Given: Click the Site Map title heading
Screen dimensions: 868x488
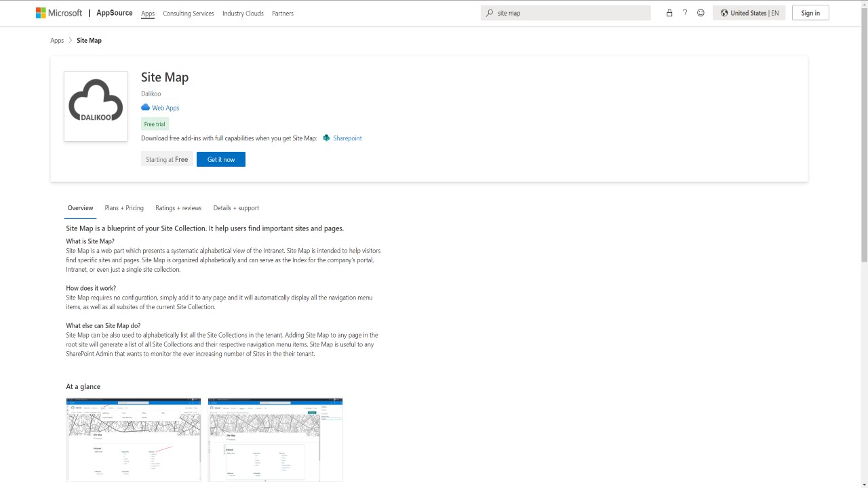Looking at the screenshot, I should pyautogui.click(x=165, y=77).
